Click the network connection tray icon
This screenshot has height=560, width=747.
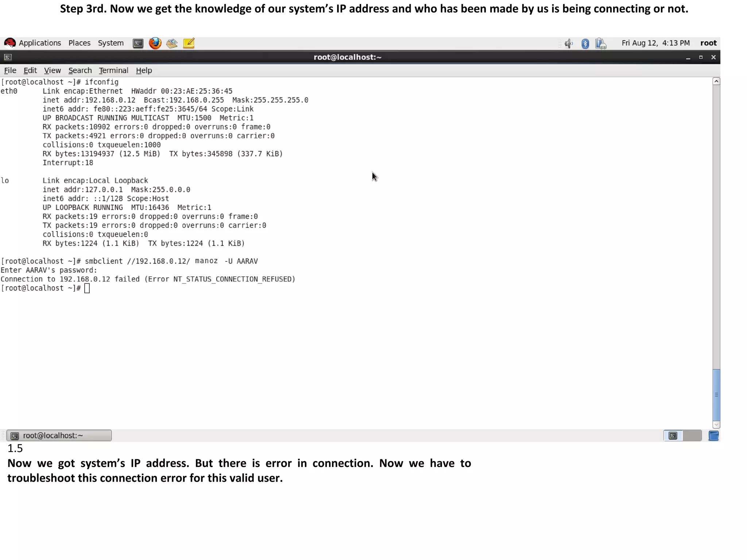coord(601,44)
